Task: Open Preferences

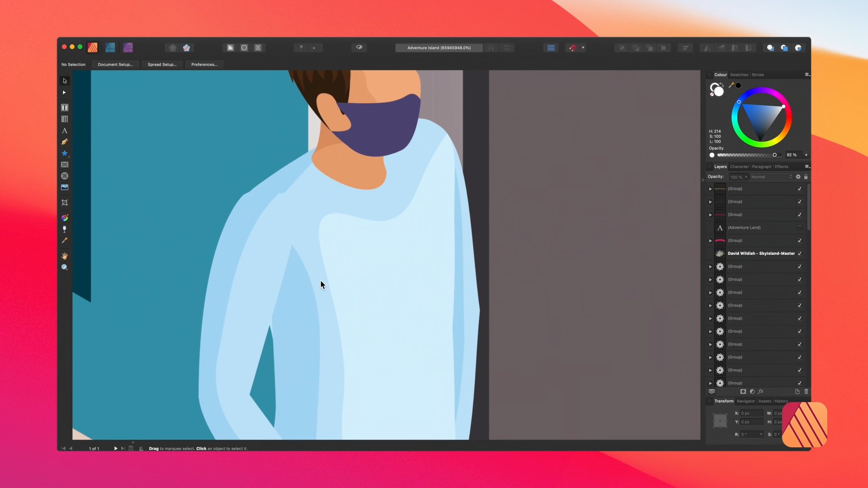Action: (x=204, y=64)
